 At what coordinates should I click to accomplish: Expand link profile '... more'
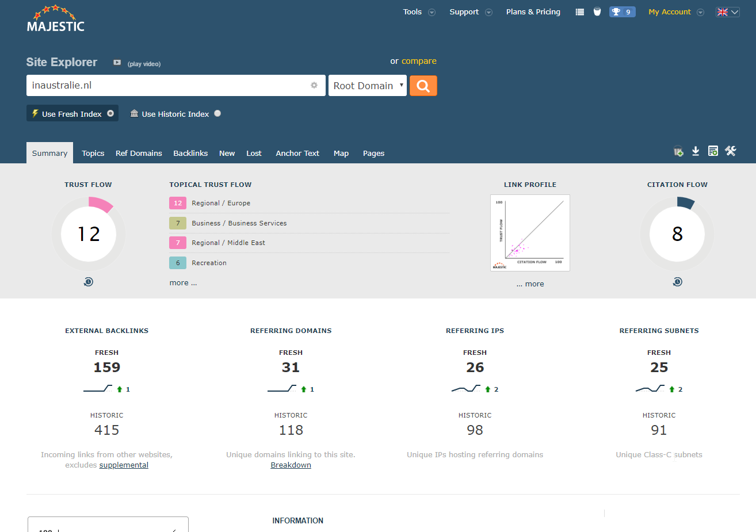(x=530, y=284)
